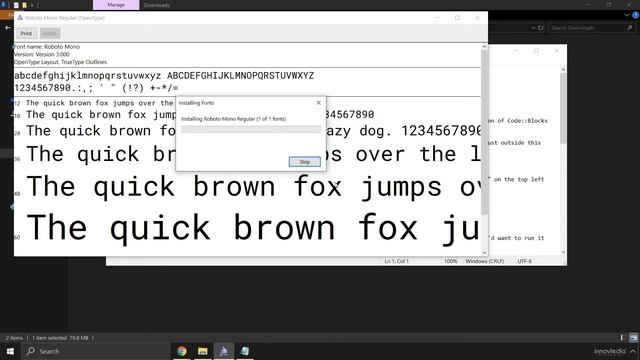The image size is (640, 360).
Task: Click the font viewer scrollbar up arrow
Action: (484, 47)
